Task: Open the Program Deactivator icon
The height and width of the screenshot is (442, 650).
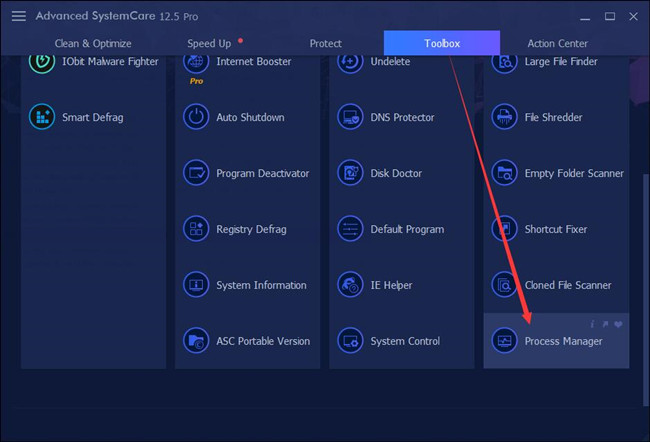Action: click(196, 173)
